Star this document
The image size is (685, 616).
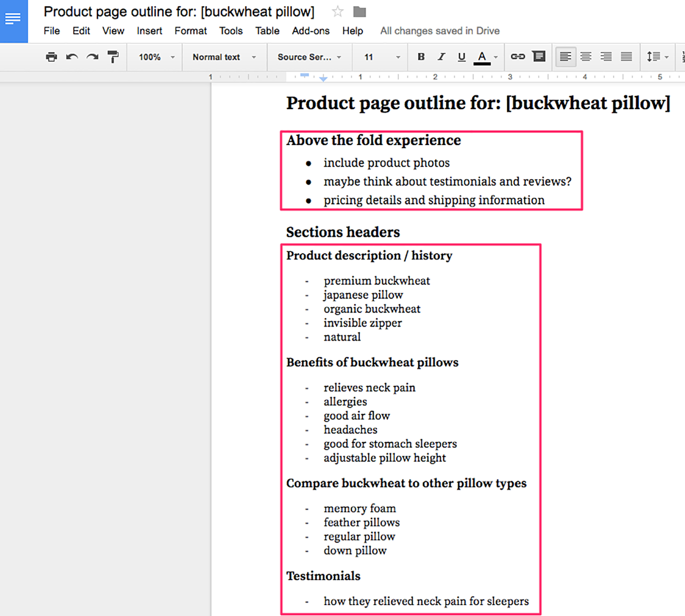(338, 12)
